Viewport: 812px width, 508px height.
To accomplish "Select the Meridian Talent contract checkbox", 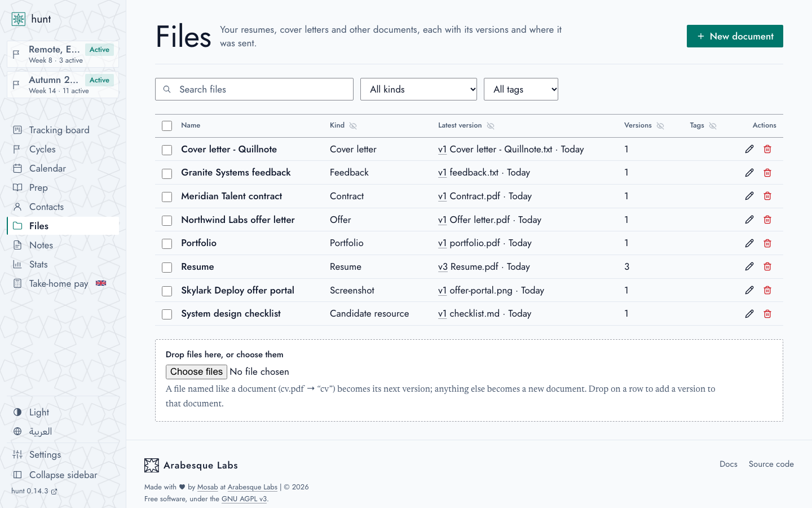I will [x=167, y=197].
